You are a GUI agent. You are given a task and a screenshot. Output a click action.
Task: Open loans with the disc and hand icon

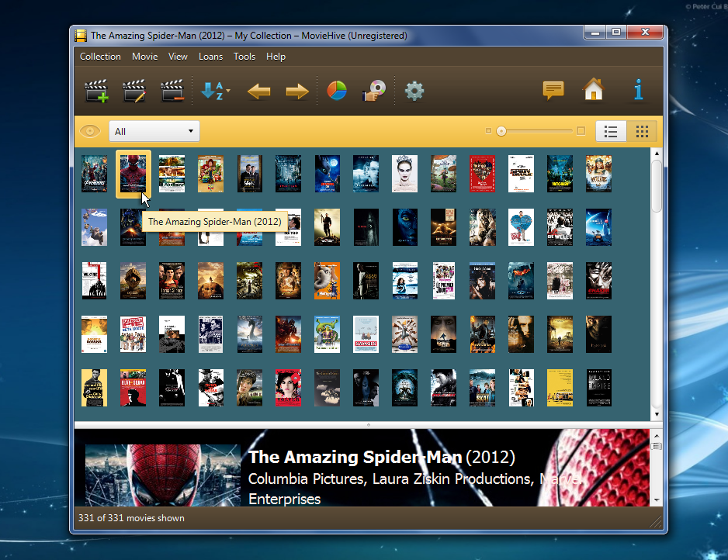374,91
